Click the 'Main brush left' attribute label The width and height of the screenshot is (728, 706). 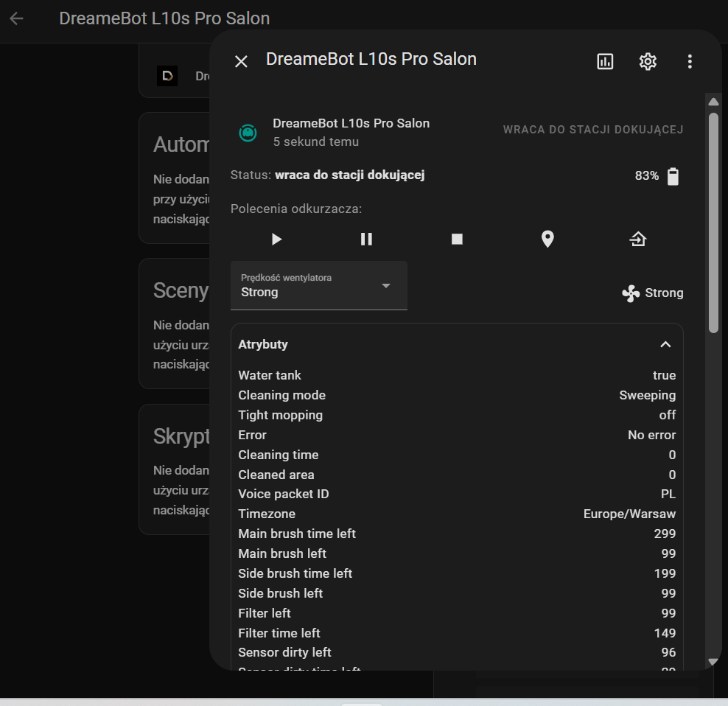click(281, 553)
